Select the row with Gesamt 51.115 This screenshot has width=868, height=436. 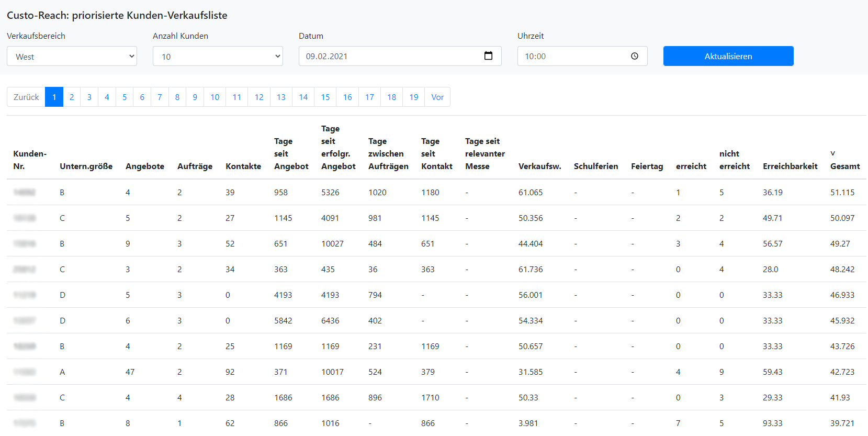pos(436,192)
